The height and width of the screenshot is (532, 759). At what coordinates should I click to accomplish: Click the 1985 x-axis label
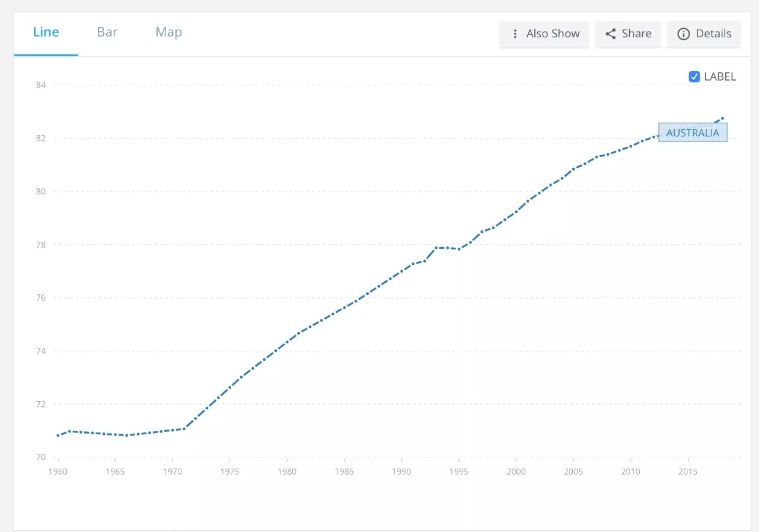click(x=344, y=472)
